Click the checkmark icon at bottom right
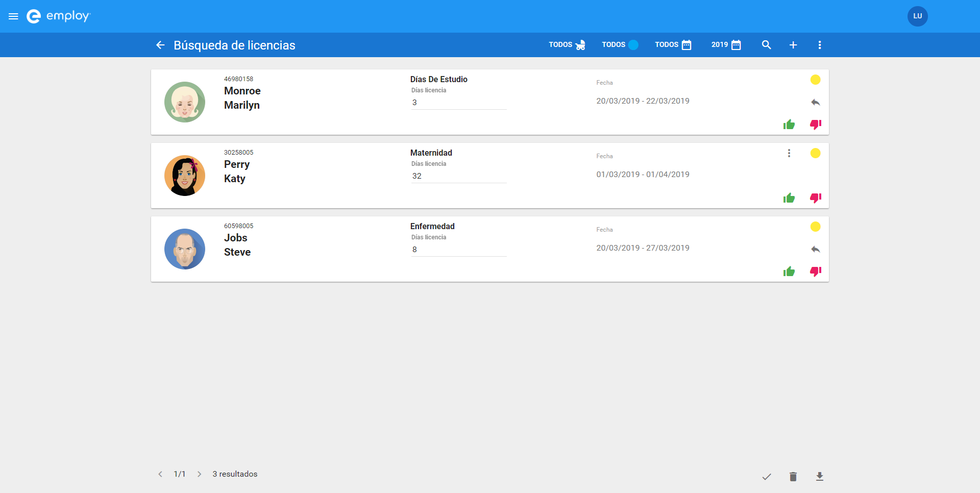 (767, 477)
